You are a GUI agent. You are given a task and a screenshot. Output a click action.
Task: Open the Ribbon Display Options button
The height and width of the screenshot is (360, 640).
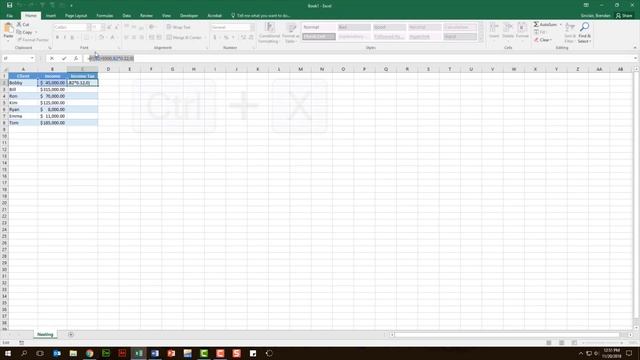[586, 5]
